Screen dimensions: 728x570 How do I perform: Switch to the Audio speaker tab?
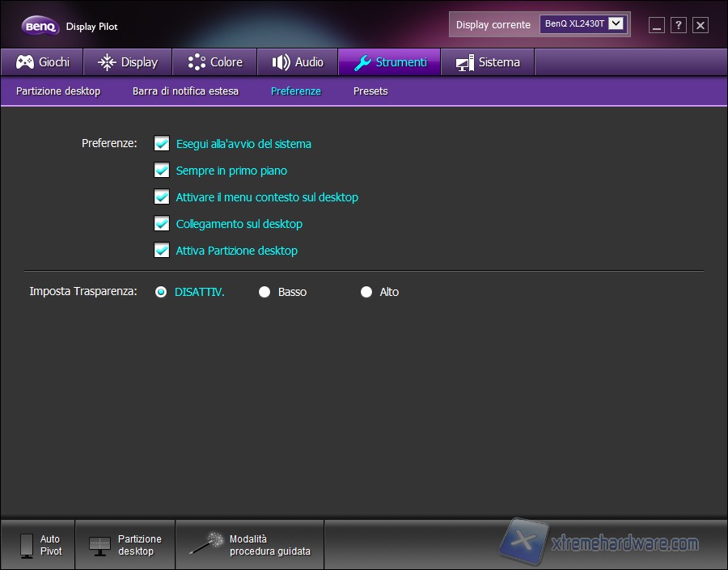pos(297,62)
